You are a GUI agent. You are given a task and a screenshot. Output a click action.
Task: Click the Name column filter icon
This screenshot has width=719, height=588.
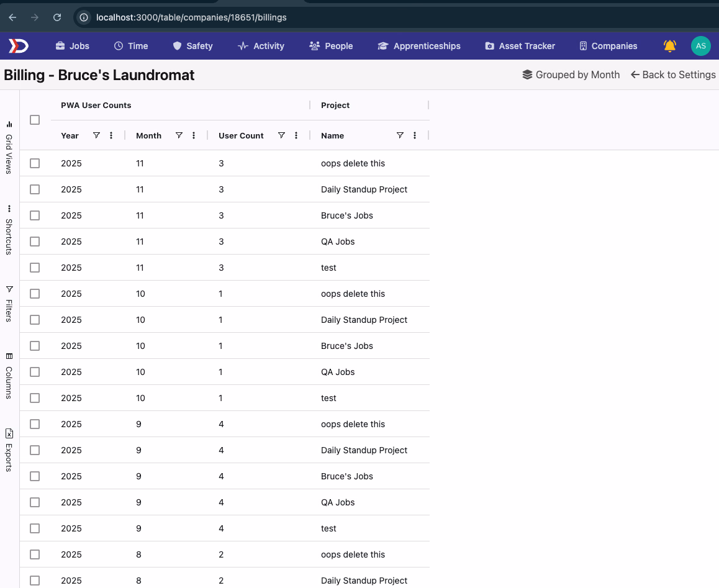coord(400,135)
